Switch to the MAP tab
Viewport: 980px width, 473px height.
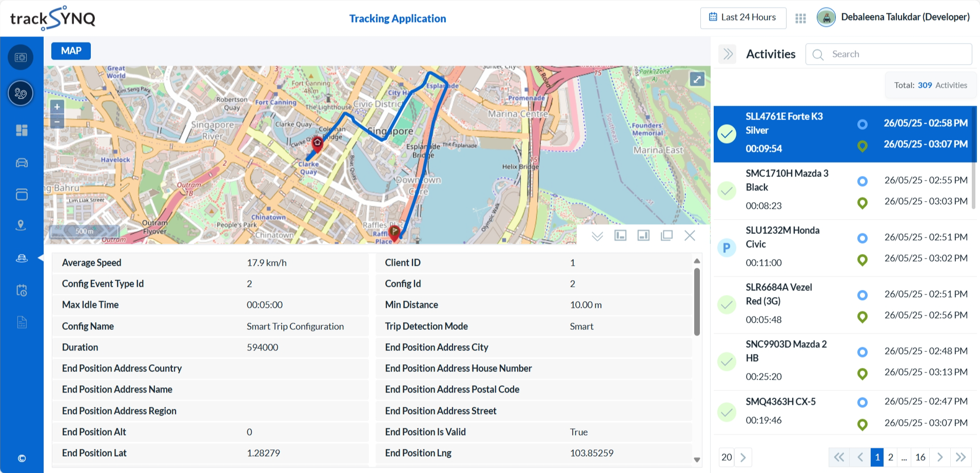click(x=71, y=51)
